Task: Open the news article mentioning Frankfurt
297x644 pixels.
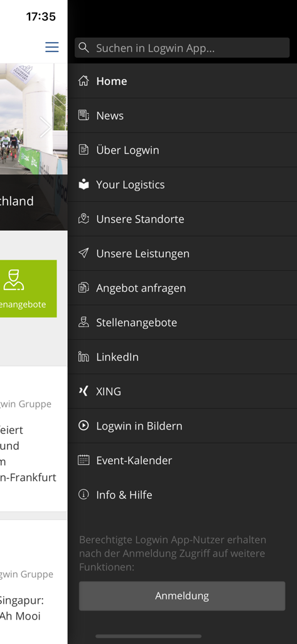Action: [34, 438]
